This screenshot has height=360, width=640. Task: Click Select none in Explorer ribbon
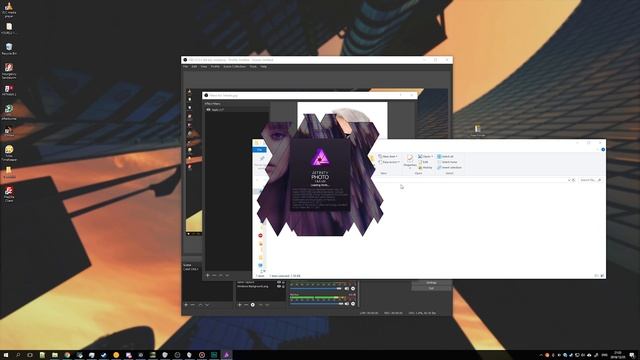447,162
